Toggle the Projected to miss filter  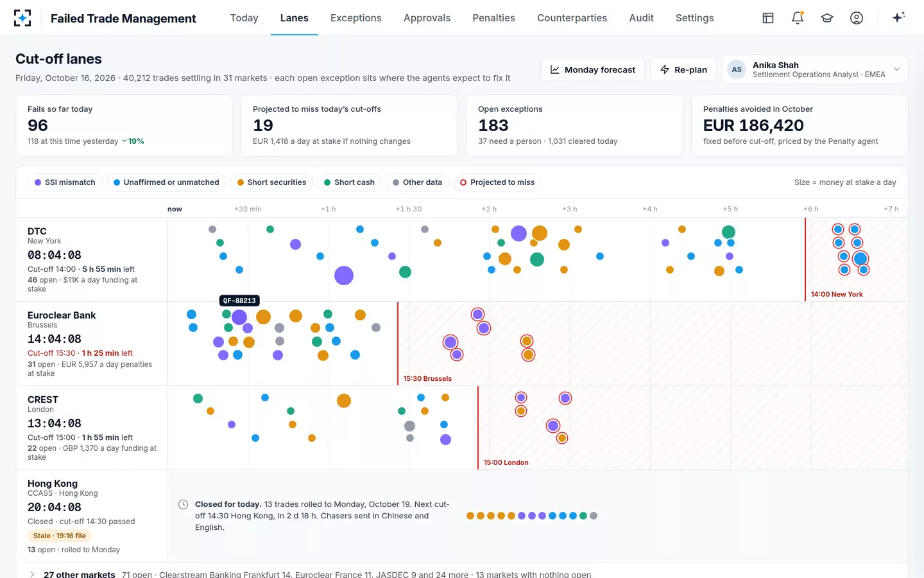(x=497, y=182)
